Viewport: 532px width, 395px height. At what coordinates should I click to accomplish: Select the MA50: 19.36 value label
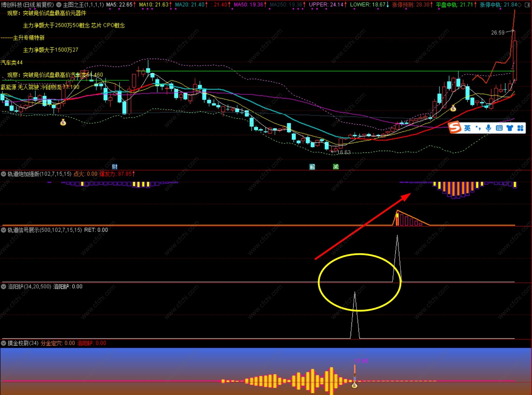point(249,5)
